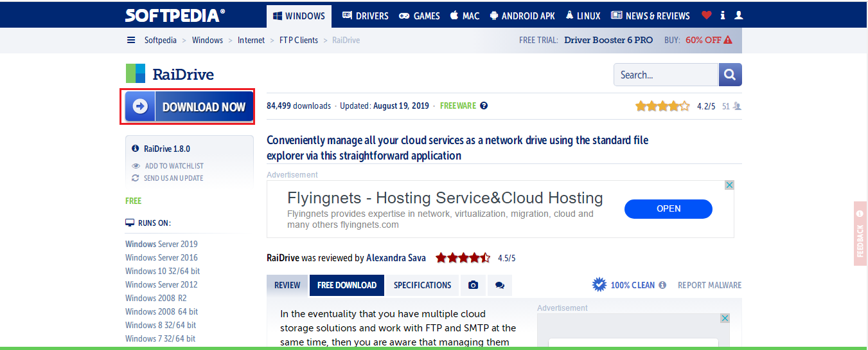Click the Alexandra Sava reviewer link
Image resolution: width=868 pixels, height=350 pixels.
[396, 258]
